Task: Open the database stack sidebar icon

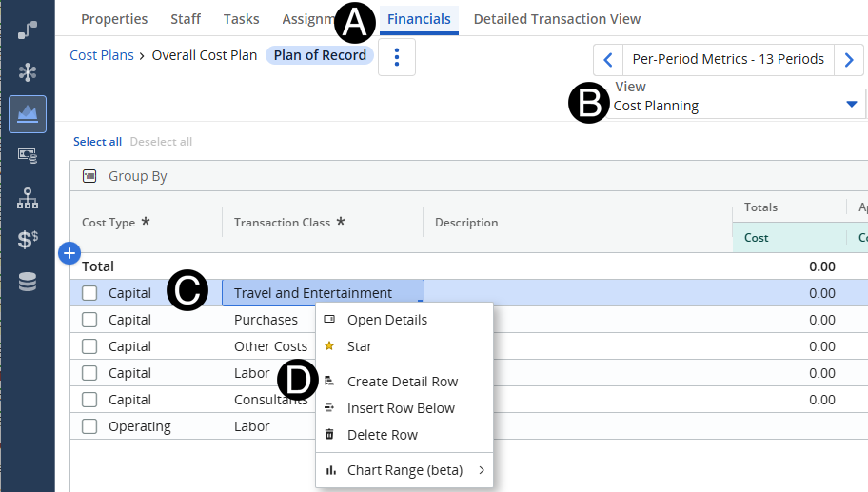Action: (x=28, y=282)
